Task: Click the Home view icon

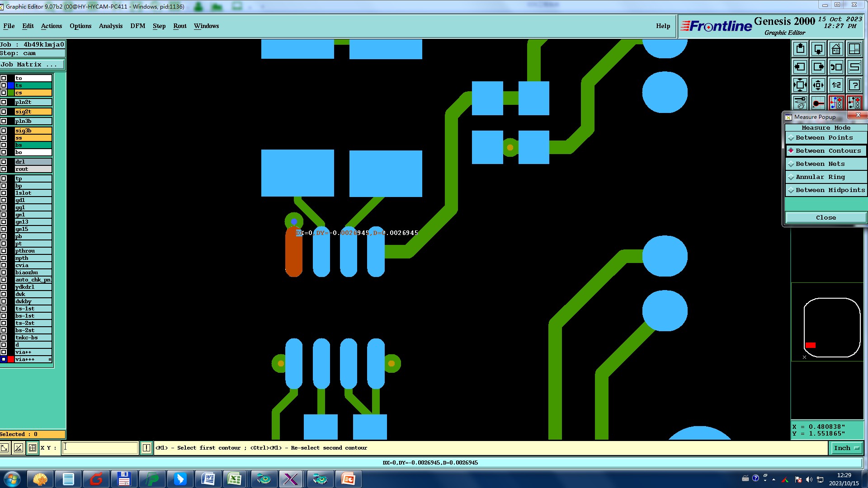Action: coord(836,49)
